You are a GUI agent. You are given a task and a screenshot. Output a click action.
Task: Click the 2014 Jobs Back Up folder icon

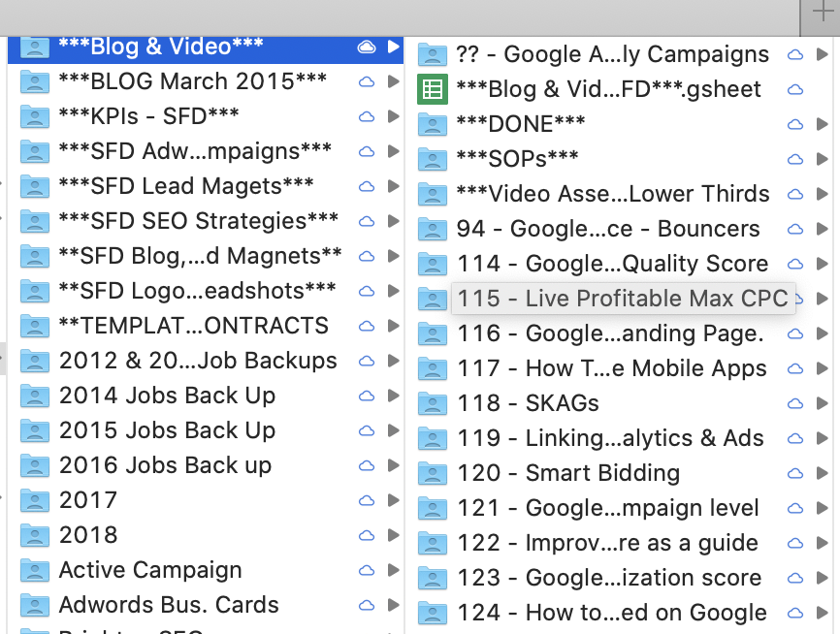click(x=35, y=396)
